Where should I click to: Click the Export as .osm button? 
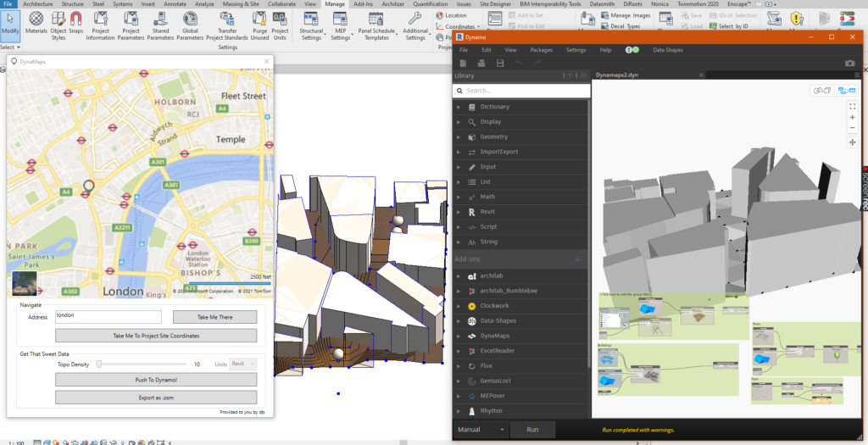156,398
